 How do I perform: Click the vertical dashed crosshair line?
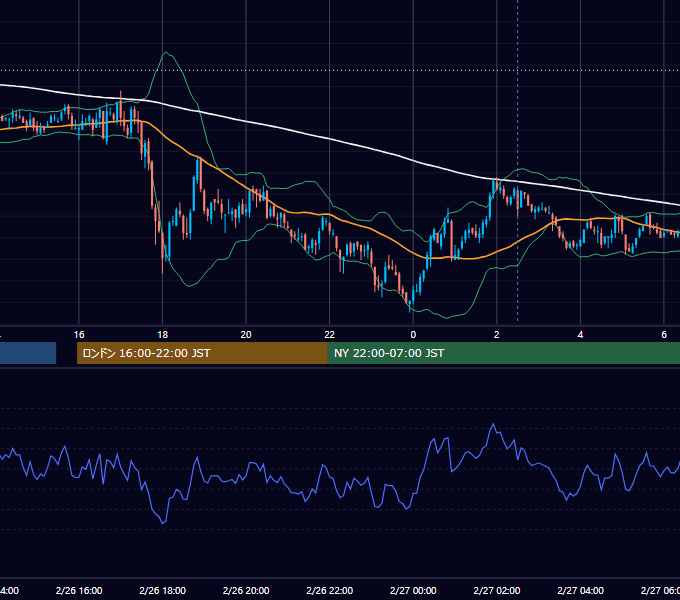(x=517, y=160)
